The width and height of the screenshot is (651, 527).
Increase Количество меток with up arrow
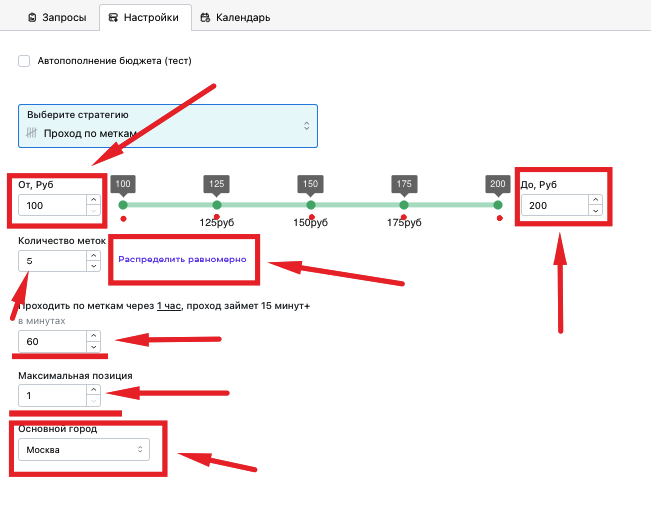click(x=94, y=255)
